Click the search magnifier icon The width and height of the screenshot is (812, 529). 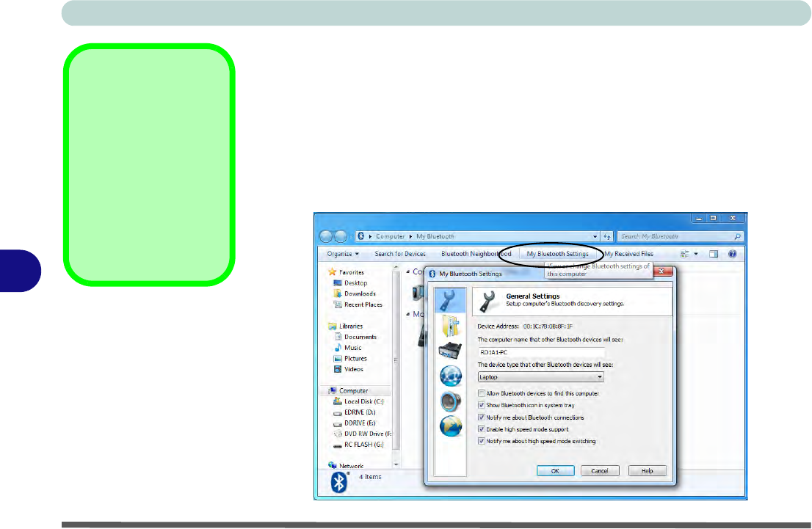point(737,236)
